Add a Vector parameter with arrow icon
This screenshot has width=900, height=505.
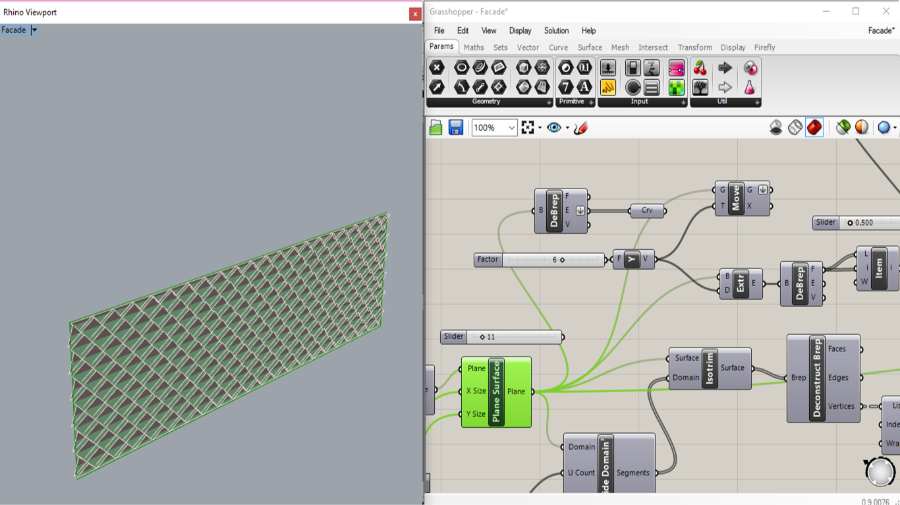point(437,87)
